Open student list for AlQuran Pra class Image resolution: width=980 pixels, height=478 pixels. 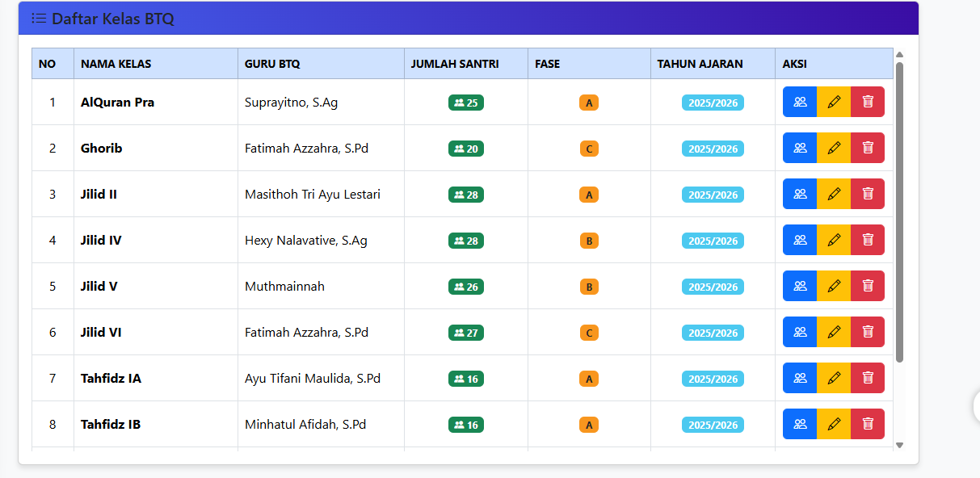click(x=800, y=102)
